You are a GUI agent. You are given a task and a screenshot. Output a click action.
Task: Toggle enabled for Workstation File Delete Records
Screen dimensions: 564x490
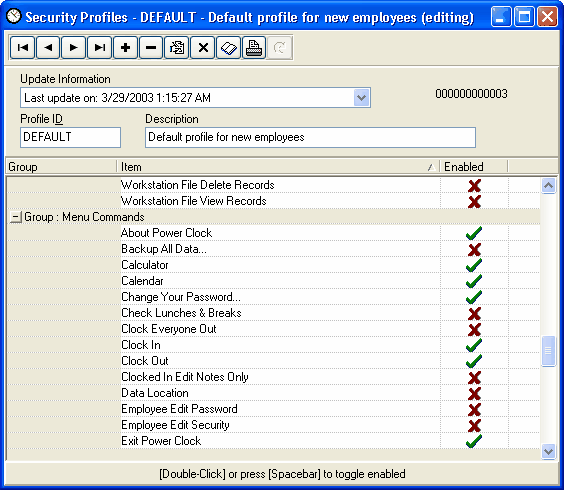pyautogui.click(x=474, y=185)
